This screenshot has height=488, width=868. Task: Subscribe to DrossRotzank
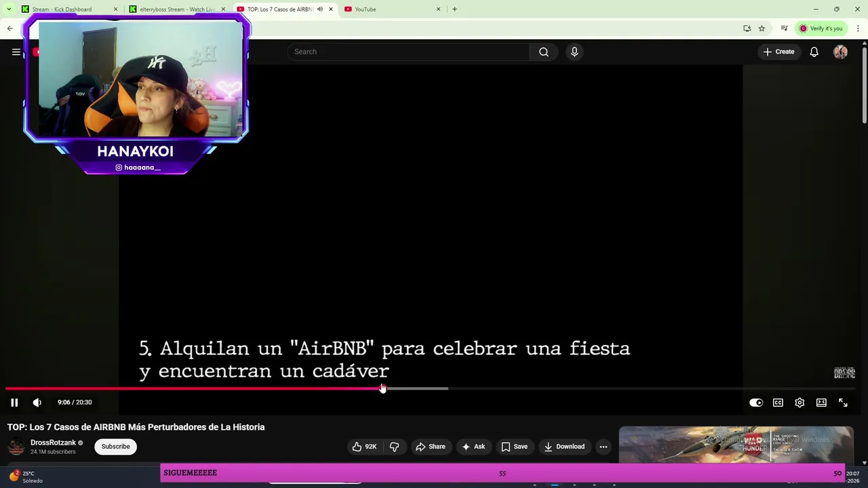coord(116,447)
